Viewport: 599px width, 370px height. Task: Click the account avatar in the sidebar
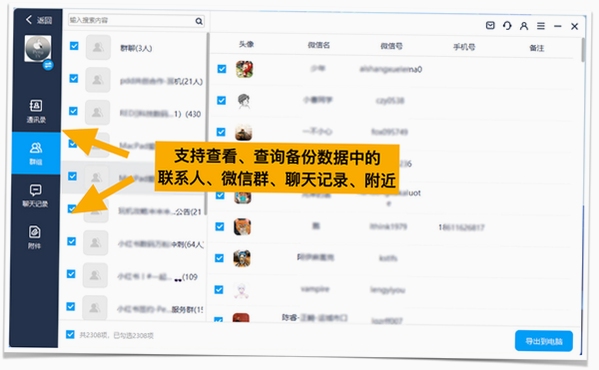37,48
